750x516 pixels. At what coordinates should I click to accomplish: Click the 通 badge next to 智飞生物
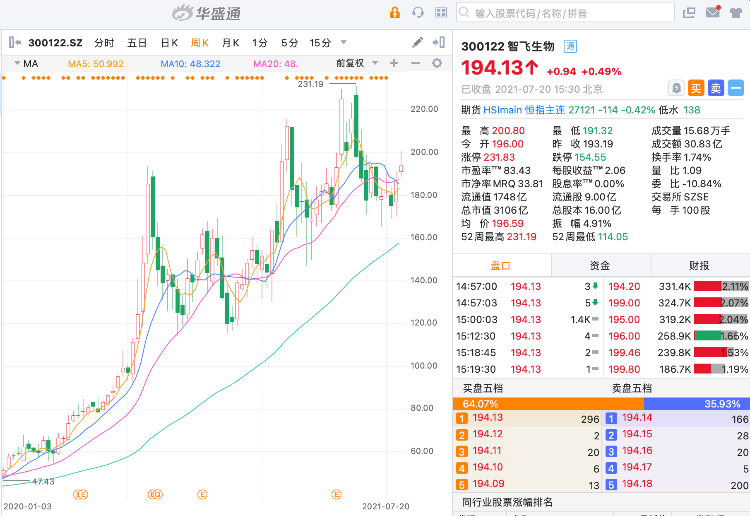click(570, 46)
